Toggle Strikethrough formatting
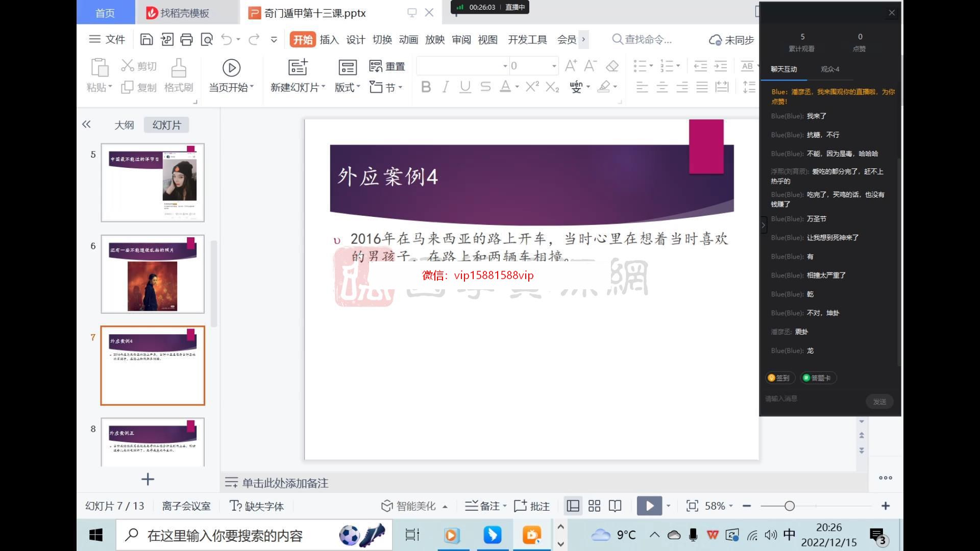Viewport: 980px width, 551px height. [485, 87]
